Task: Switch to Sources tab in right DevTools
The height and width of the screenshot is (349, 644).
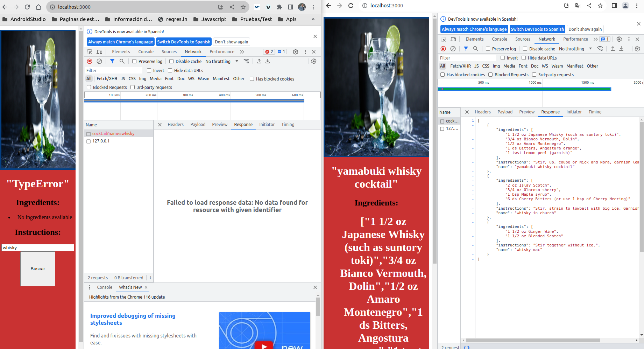Action: (523, 39)
